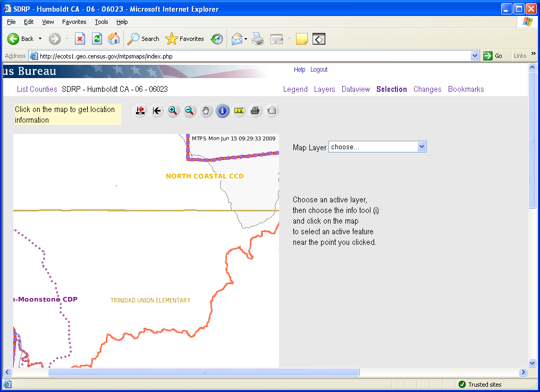The image size is (540, 392).
Task: Click the yellow sticky note toolbar icon
Action: tap(302, 39)
